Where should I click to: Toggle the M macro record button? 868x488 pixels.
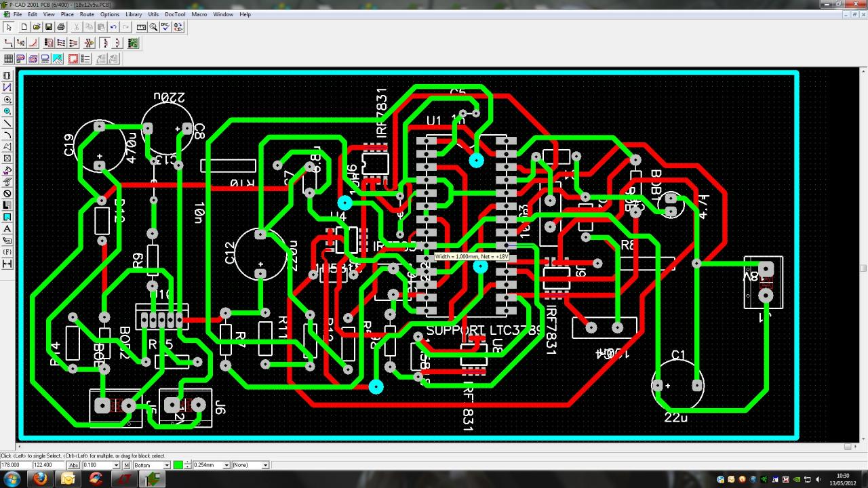127,465
